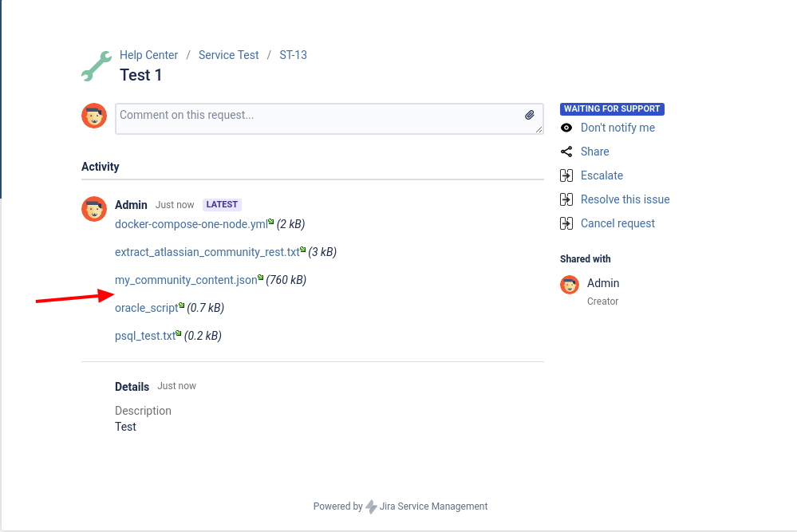This screenshot has height=532, width=797.
Task: Click the LATEST badge
Action: click(x=222, y=204)
